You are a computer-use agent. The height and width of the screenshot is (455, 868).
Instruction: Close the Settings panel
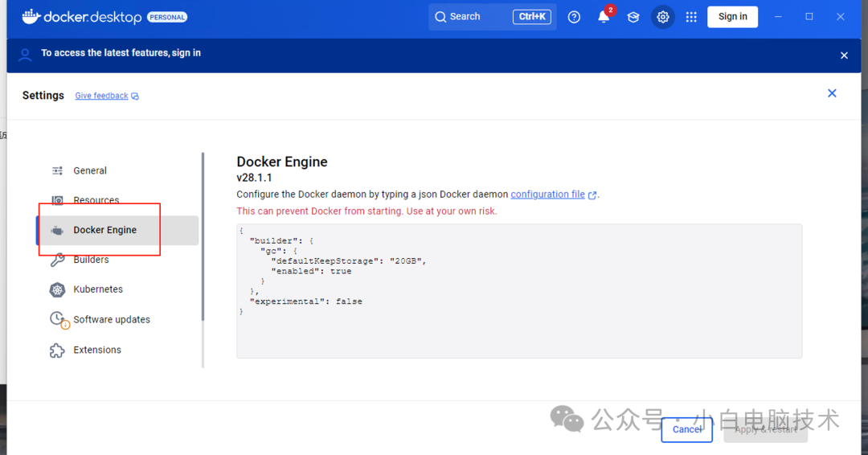pyautogui.click(x=832, y=93)
